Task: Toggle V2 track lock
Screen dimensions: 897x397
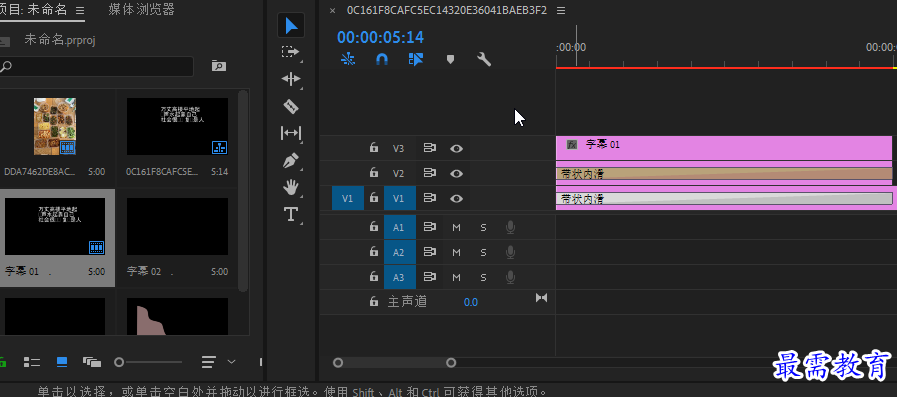Action: click(x=374, y=173)
